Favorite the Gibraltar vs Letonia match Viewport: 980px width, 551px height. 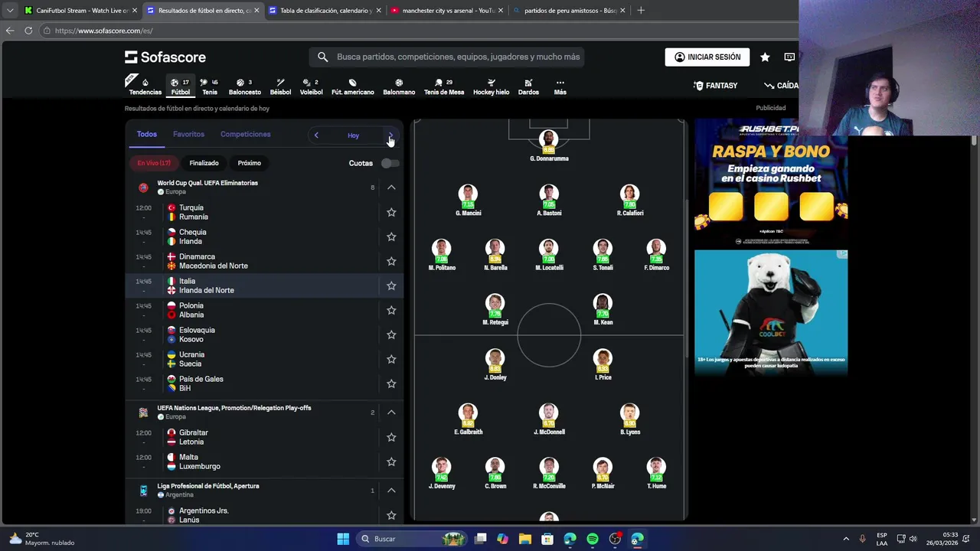391,437
